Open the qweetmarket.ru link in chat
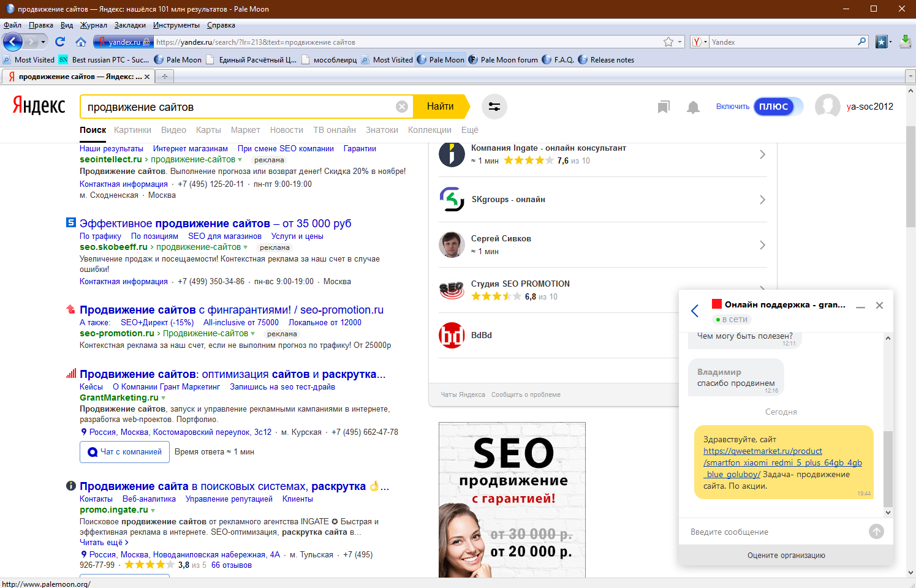 [x=782, y=462]
